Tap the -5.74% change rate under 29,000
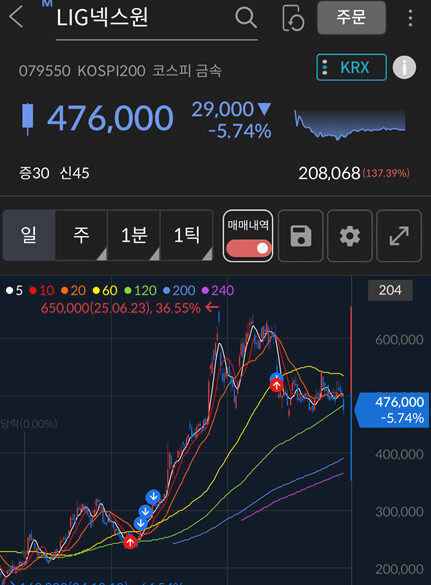This screenshot has width=431, height=585. tap(240, 131)
